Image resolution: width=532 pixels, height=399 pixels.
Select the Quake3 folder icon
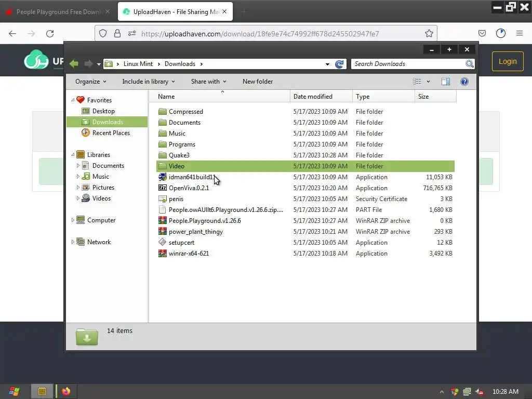[163, 155]
